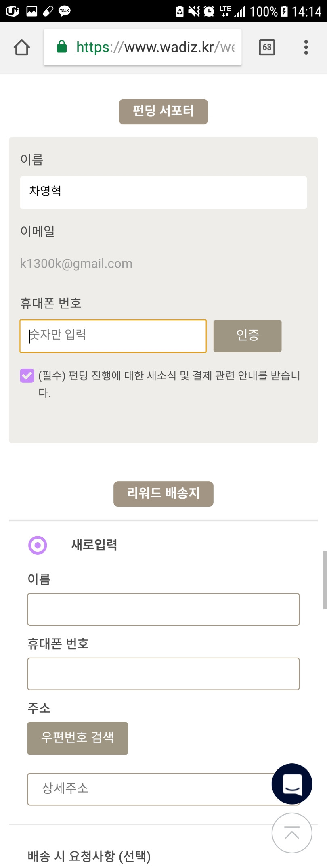The image size is (327, 868).
Task: Tap the browser home icon
Action: point(22,47)
